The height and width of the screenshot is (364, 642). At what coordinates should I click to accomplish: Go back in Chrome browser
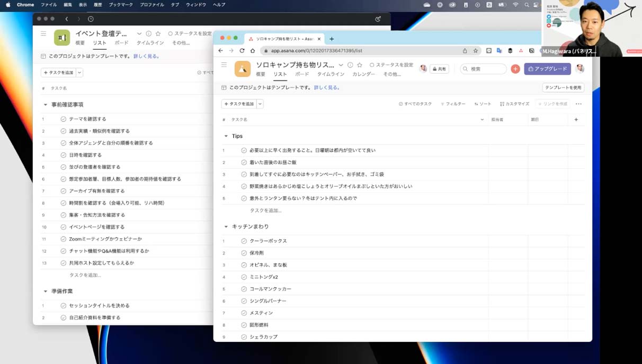coord(221,51)
